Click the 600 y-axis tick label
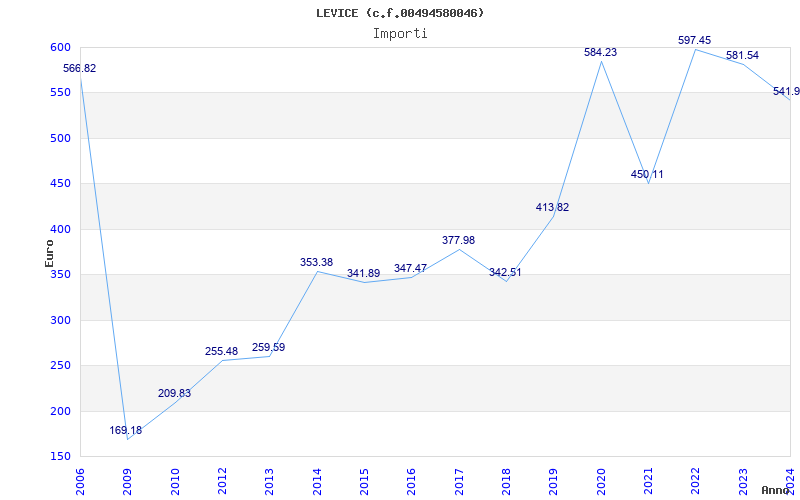Image resolution: width=800 pixels, height=500 pixels. [60, 47]
